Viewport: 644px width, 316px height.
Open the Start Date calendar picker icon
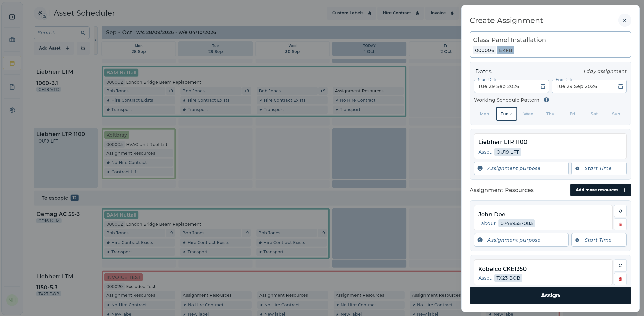pyautogui.click(x=543, y=86)
